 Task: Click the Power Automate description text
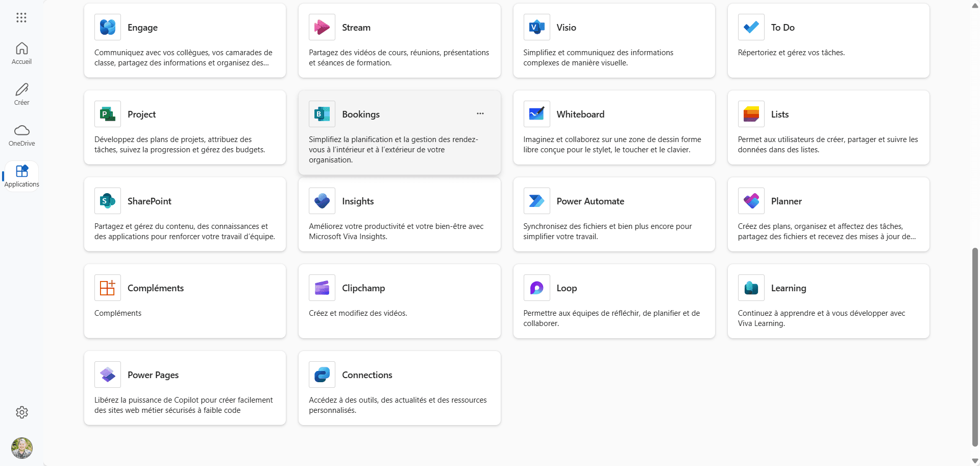point(607,231)
